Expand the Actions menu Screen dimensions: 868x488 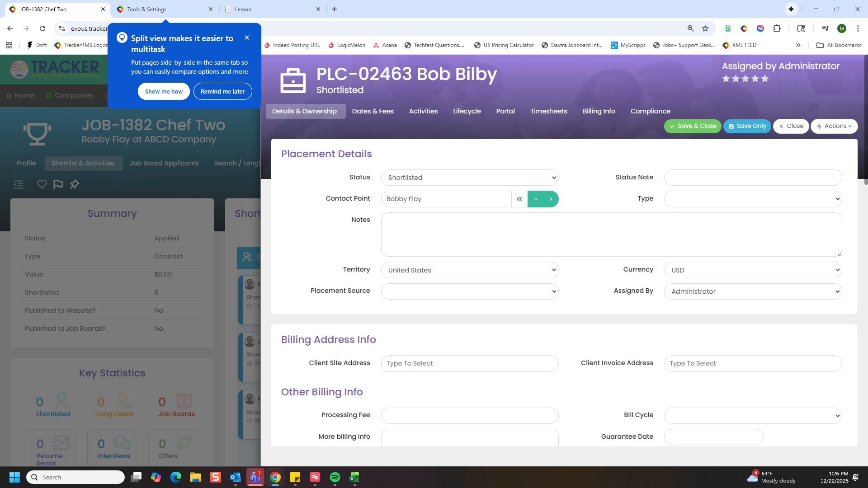click(834, 126)
